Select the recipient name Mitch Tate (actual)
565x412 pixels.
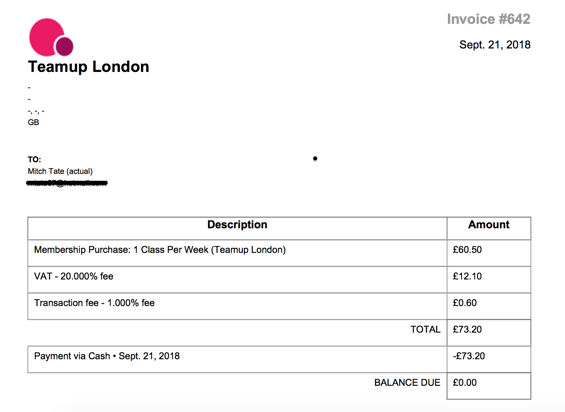60,171
